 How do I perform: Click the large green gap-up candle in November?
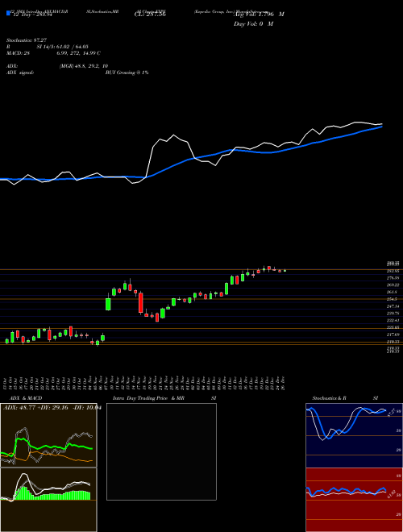tap(108, 304)
